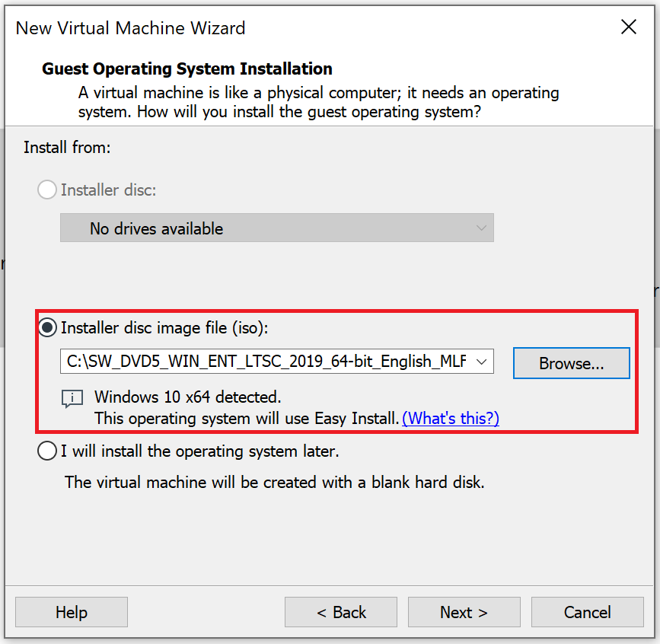Click the Browse button to locate an ISO

coord(571,362)
